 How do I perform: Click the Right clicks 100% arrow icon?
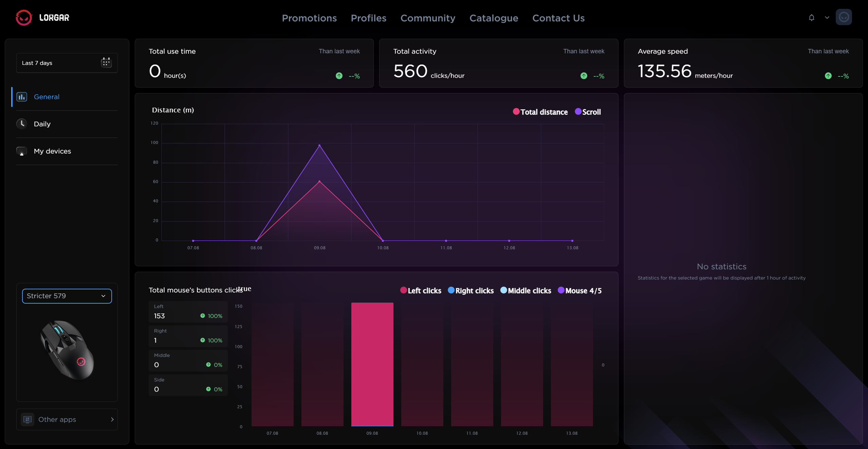(x=202, y=340)
